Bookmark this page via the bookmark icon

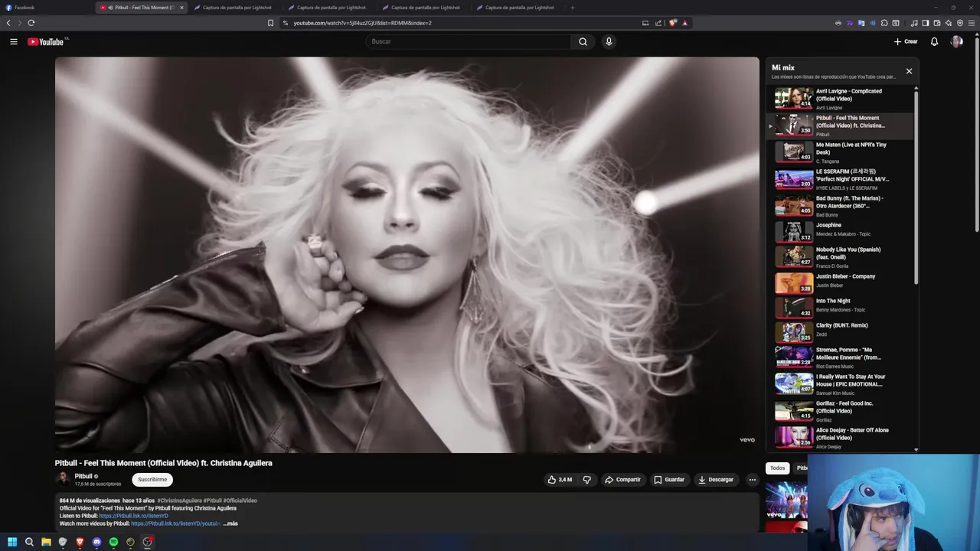click(x=270, y=23)
